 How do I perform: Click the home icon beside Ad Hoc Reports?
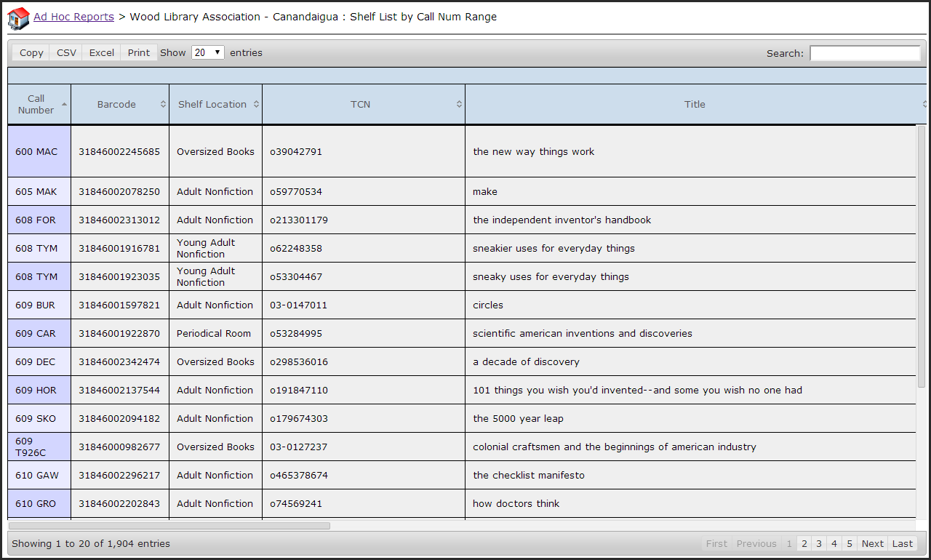(18, 18)
